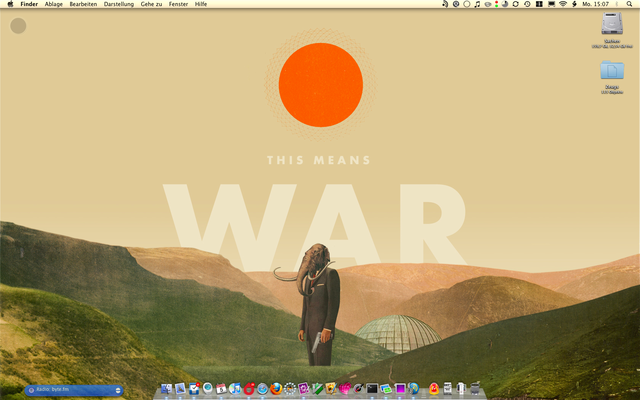Open the Fenster menu

178,4
